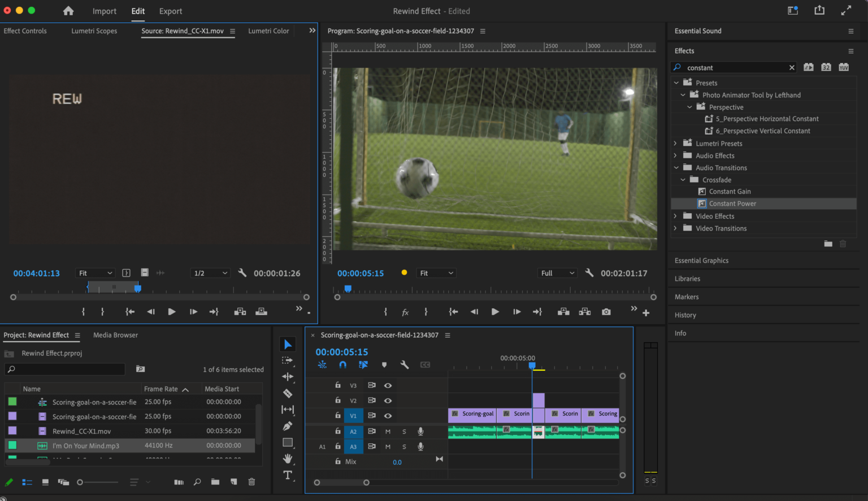
Task: Mute the A2 audio track
Action: 388,431
